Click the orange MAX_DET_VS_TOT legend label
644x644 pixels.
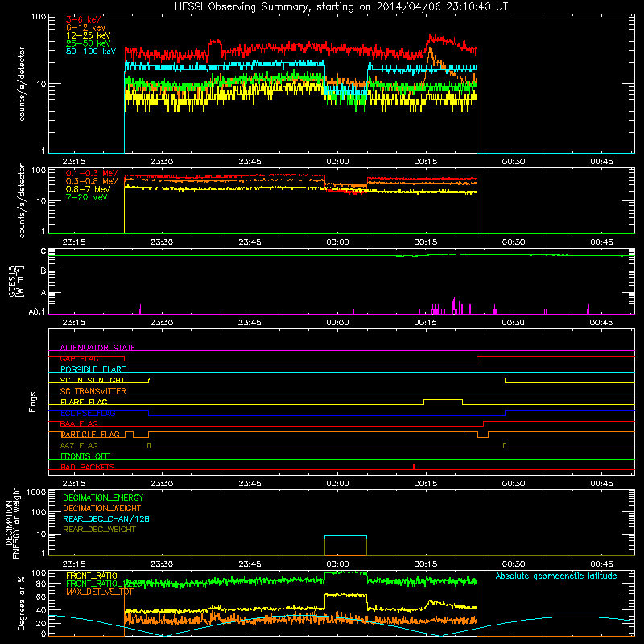(x=100, y=592)
